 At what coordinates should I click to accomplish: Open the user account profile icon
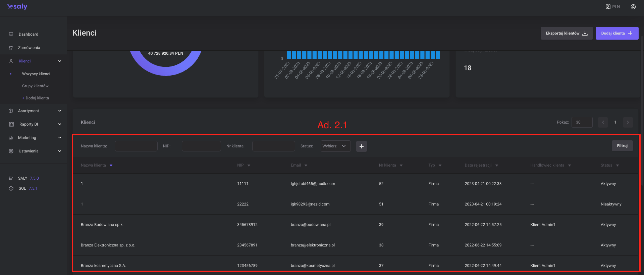(633, 7)
